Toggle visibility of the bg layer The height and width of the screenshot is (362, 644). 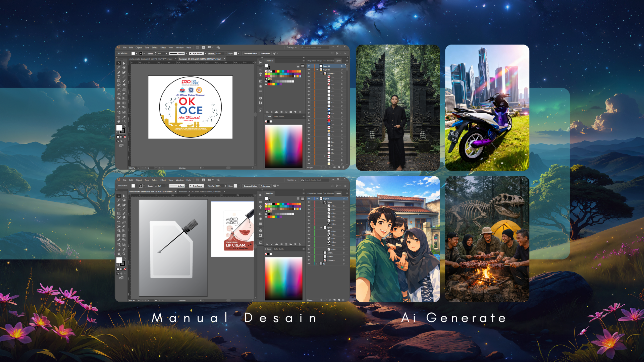pyautogui.click(x=309, y=264)
